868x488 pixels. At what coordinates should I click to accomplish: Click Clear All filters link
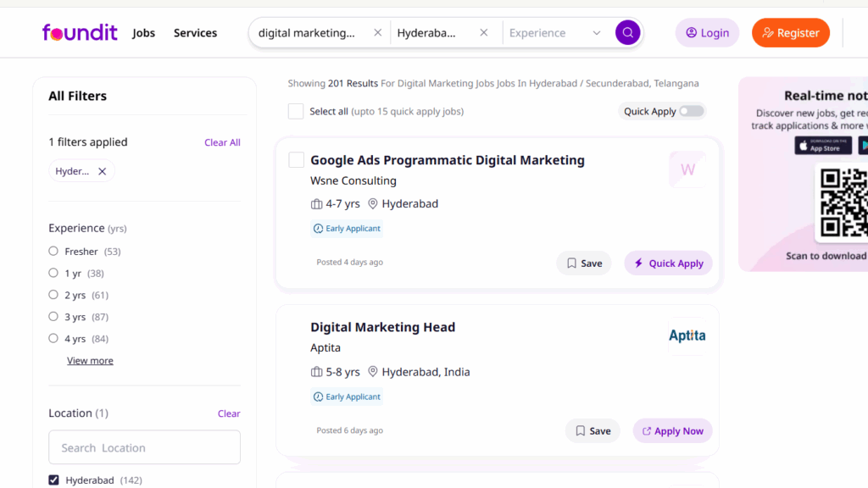(x=223, y=142)
